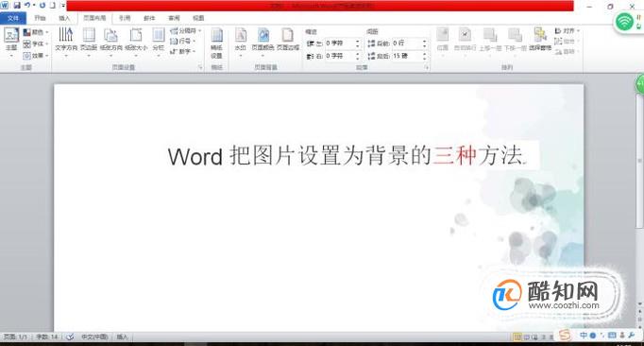
Task: Open 行号 (Line Numbers) dropdown
Action: (183, 42)
